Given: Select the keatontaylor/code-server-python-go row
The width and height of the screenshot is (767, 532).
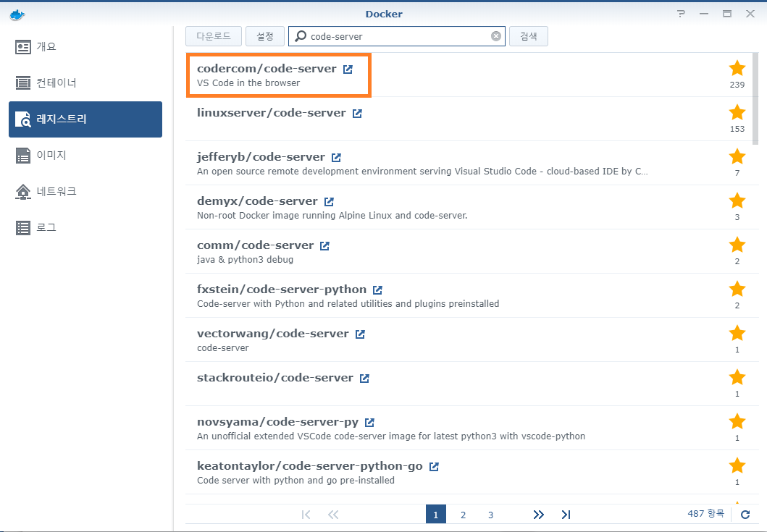Looking at the screenshot, I should point(469,472).
